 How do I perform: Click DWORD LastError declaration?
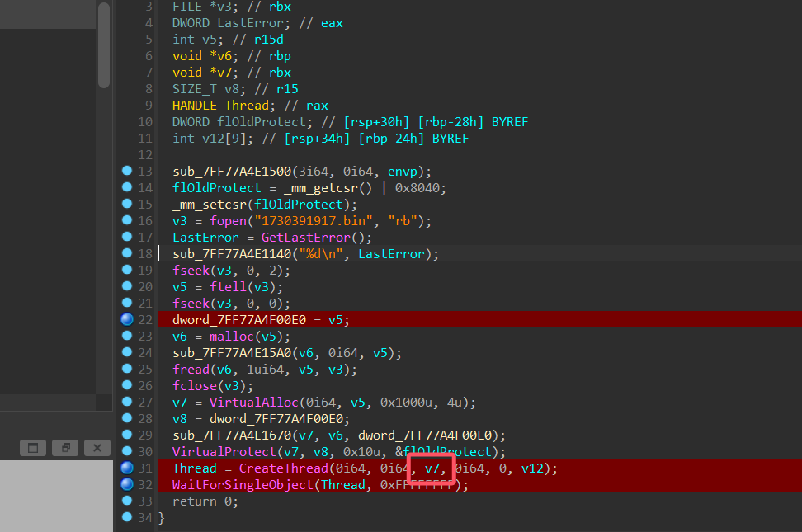click(x=232, y=23)
